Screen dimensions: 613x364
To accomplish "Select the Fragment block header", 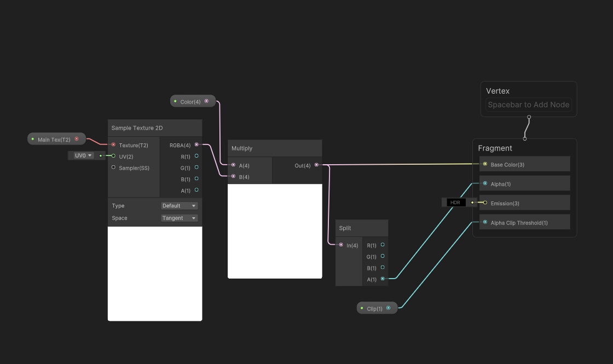I will (495, 148).
